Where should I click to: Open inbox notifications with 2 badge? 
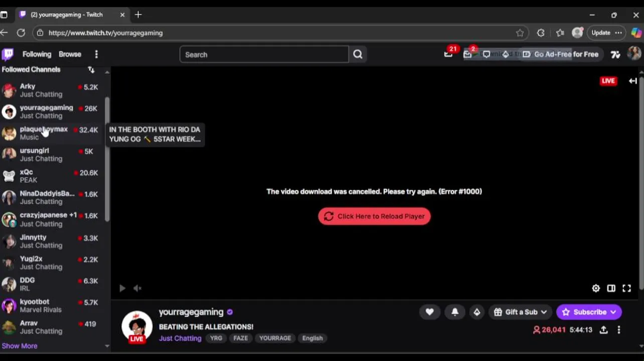[467, 54]
